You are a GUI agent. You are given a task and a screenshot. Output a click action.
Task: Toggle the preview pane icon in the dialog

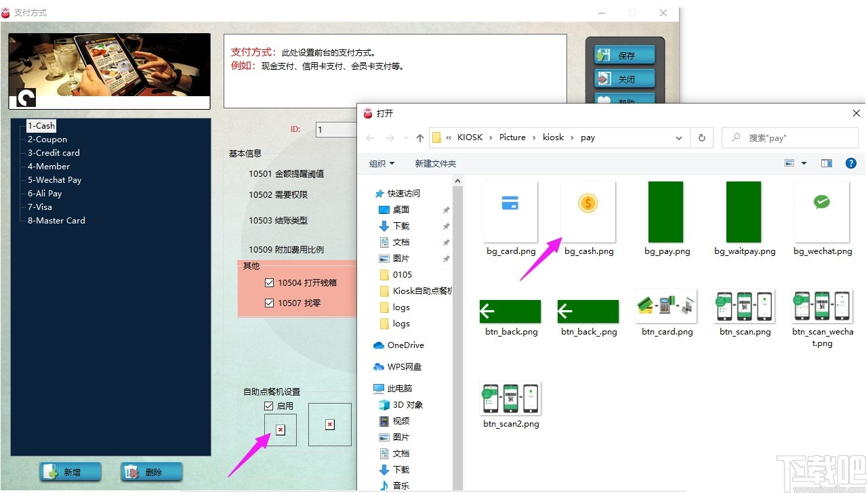(827, 163)
